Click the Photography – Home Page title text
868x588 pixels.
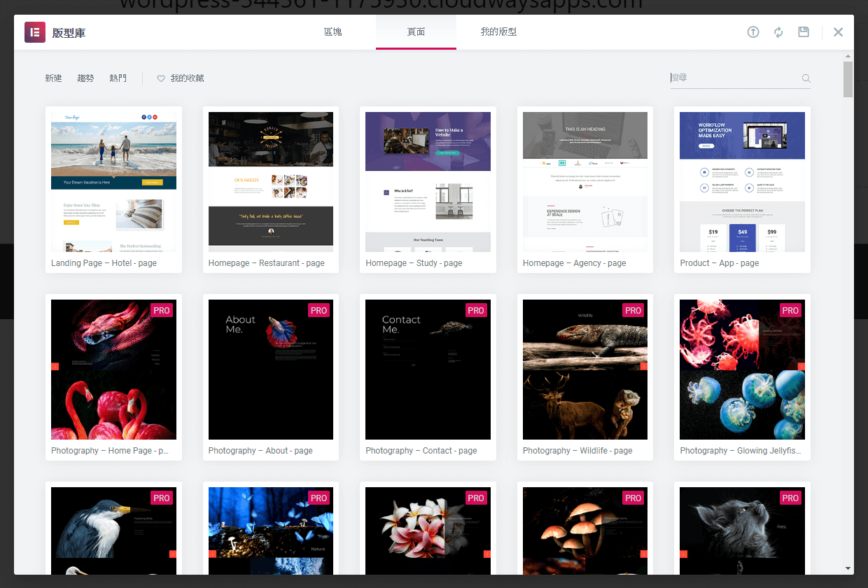tap(110, 451)
